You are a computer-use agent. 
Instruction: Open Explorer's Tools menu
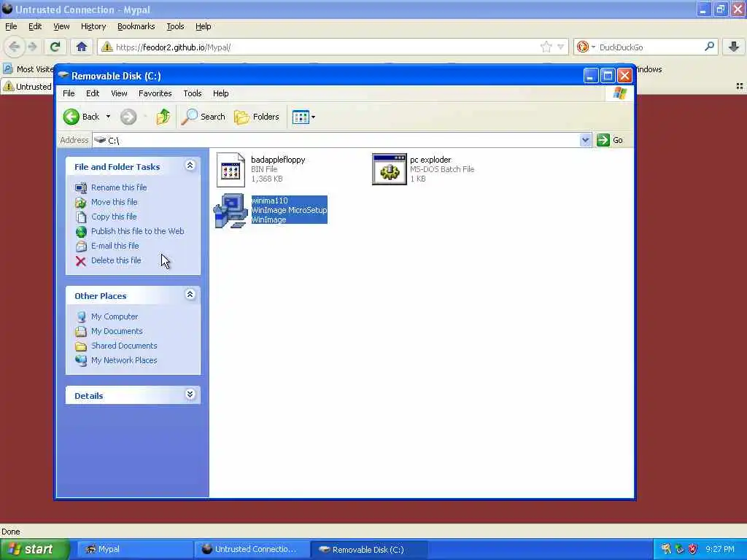point(193,93)
